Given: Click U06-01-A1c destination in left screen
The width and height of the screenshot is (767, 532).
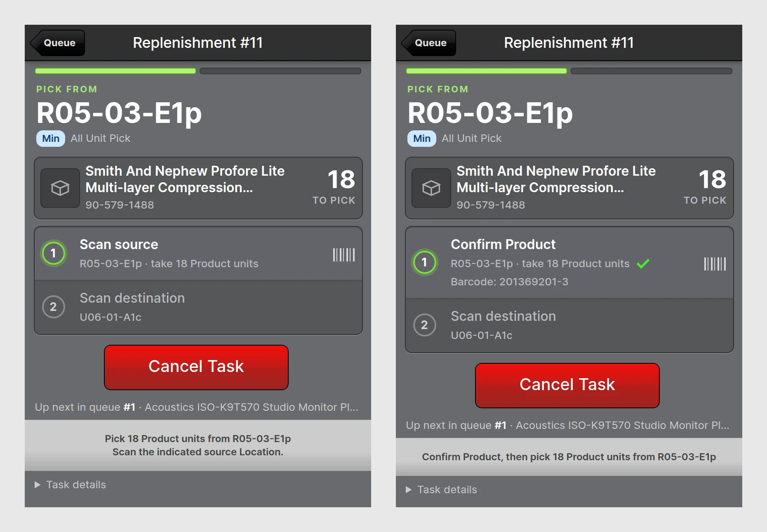Looking at the screenshot, I should [111, 317].
